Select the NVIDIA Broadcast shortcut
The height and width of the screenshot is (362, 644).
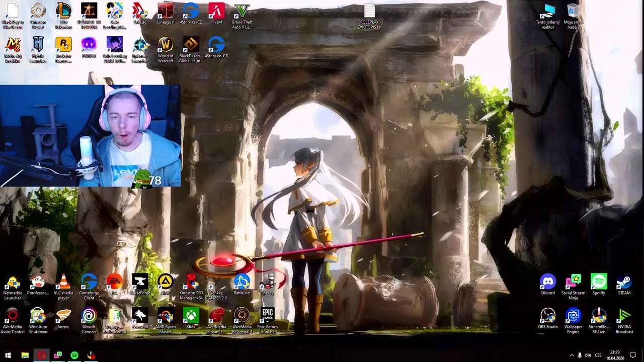624,321
